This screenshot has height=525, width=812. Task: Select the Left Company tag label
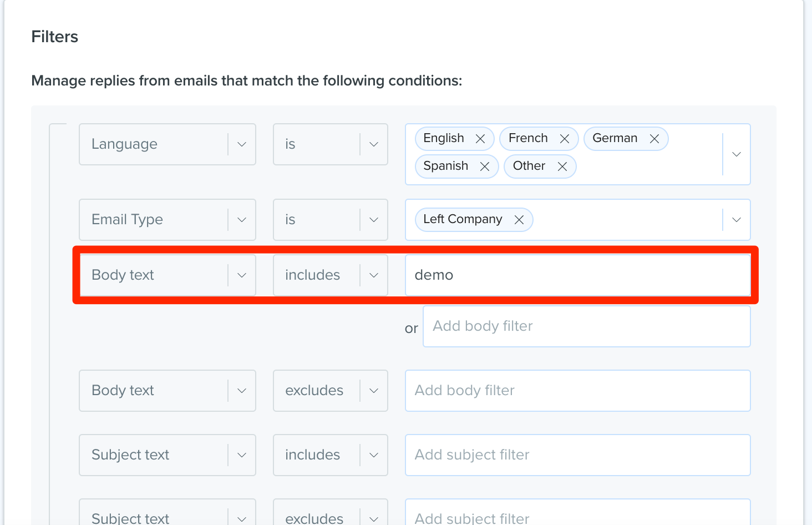point(463,219)
